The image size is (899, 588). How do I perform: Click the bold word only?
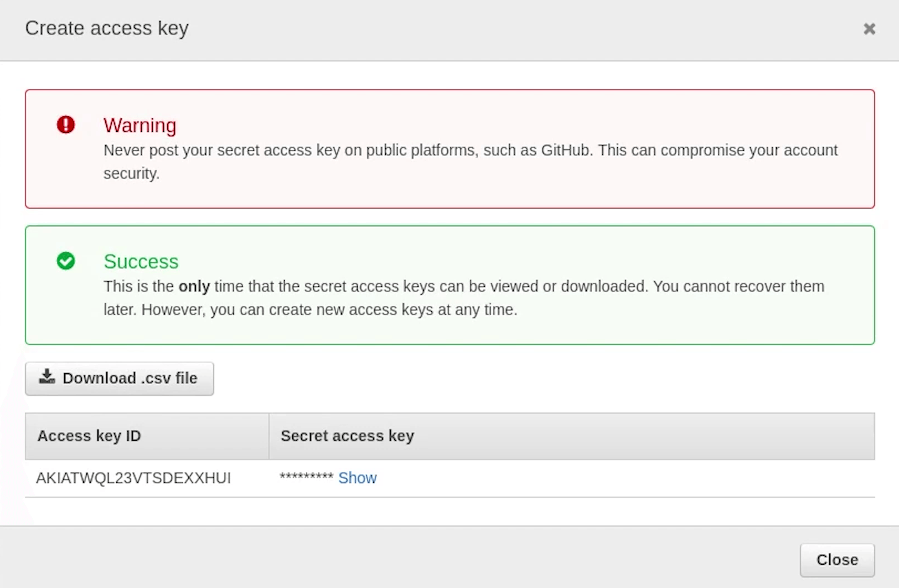coord(194,286)
